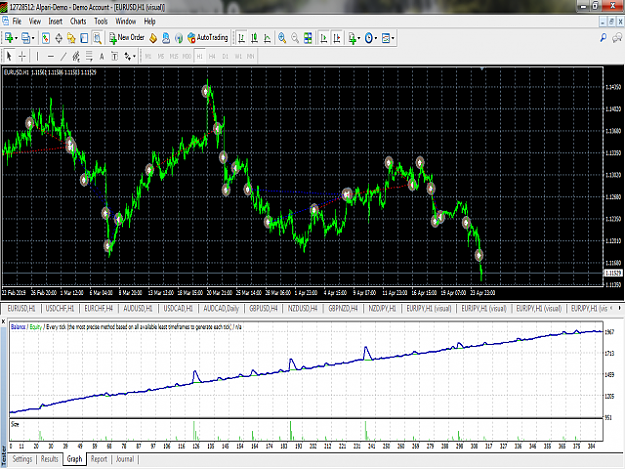Open the Charts menu

tap(78, 22)
